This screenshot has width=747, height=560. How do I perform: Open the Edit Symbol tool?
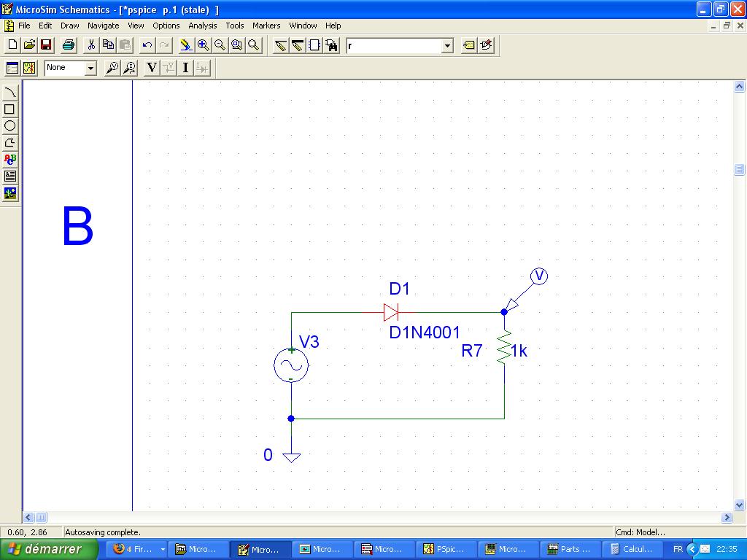pyautogui.click(x=486, y=45)
